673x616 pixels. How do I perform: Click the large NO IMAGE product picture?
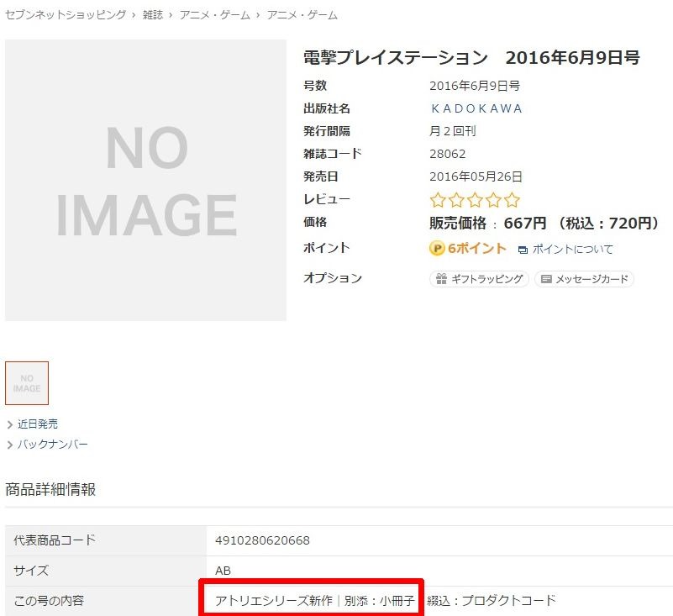[x=145, y=180]
